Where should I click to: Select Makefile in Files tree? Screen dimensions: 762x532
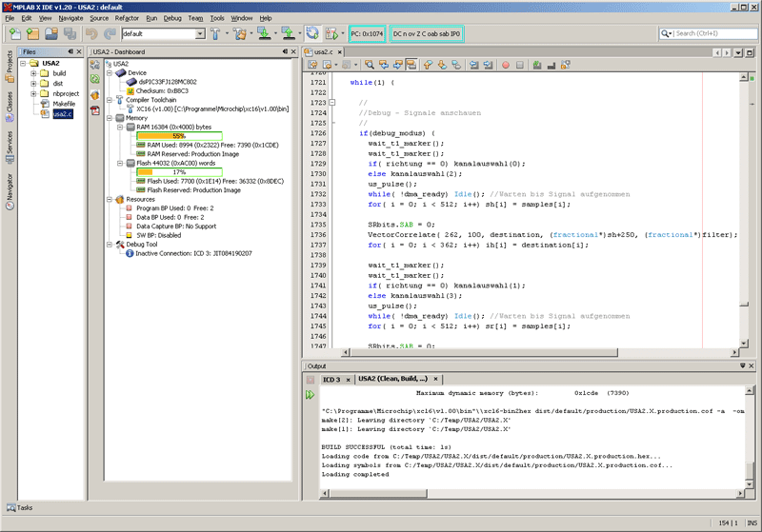coord(64,104)
